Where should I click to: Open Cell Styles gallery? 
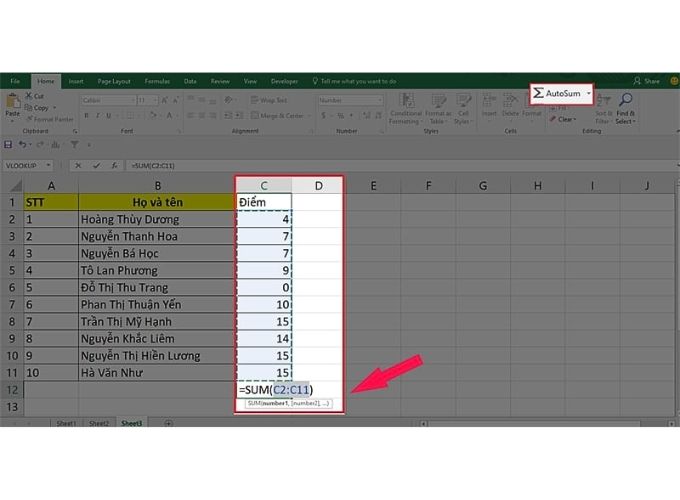(463, 108)
